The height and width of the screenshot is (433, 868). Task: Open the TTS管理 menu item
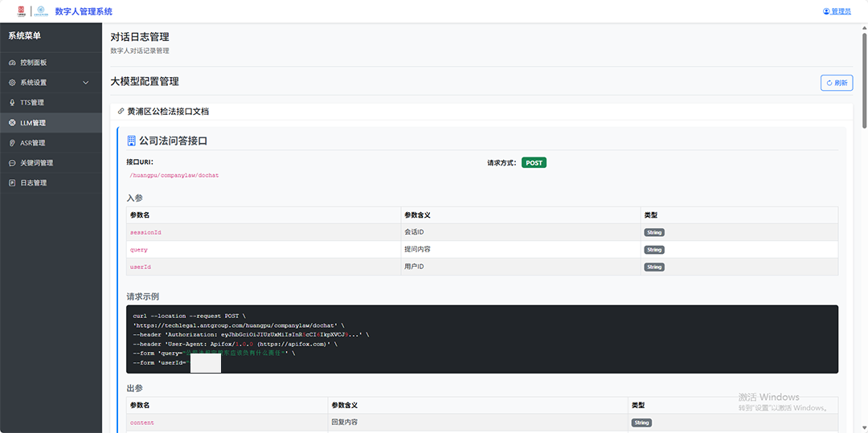pos(32,103)
